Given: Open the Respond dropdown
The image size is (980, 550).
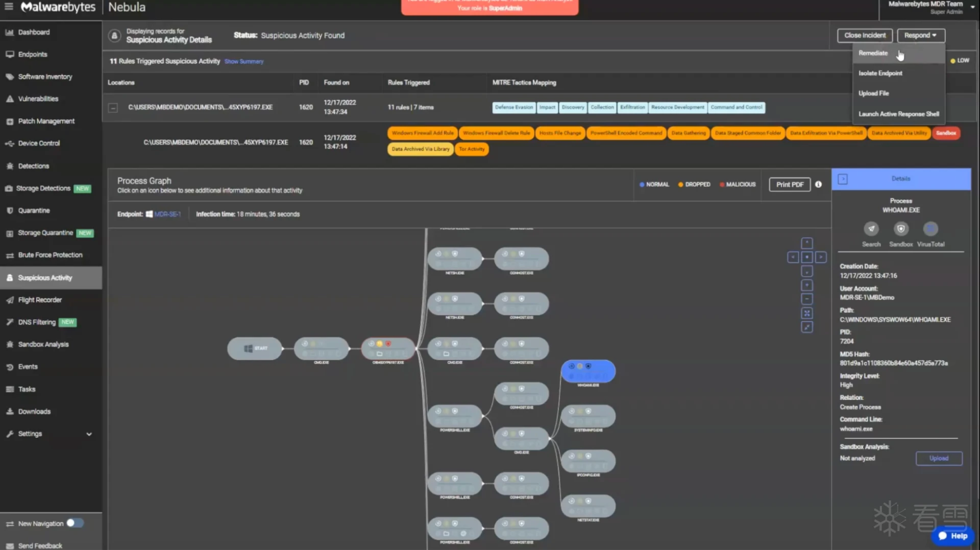Looking at the screenshot, I should (x=921, y=35).
